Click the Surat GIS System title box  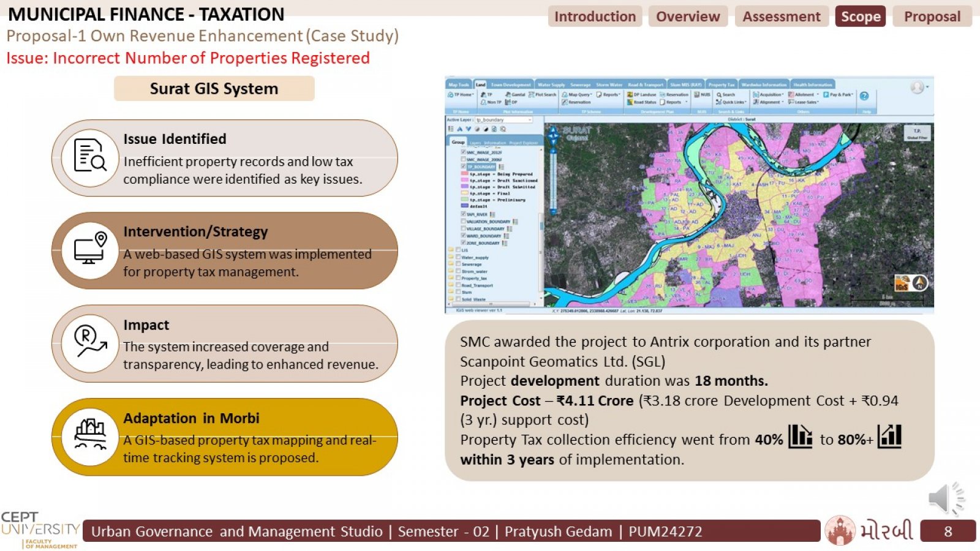[214, 89]
